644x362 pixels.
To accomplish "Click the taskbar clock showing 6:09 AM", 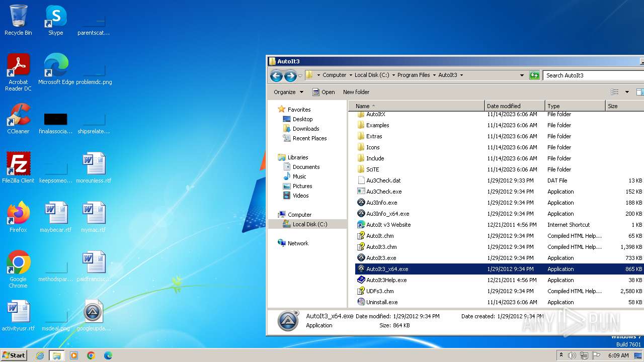I will tap(618, 355).
